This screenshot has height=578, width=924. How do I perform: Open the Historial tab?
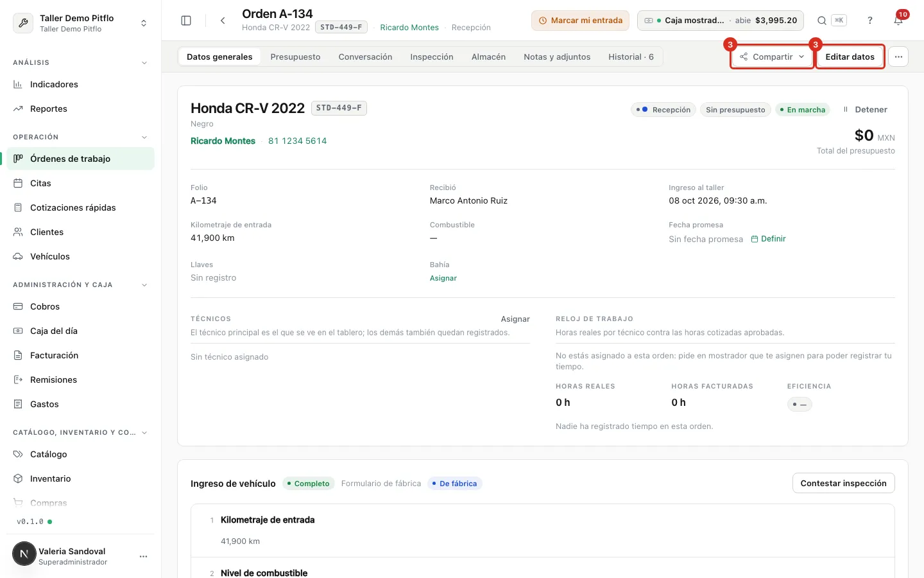point(631,57)
